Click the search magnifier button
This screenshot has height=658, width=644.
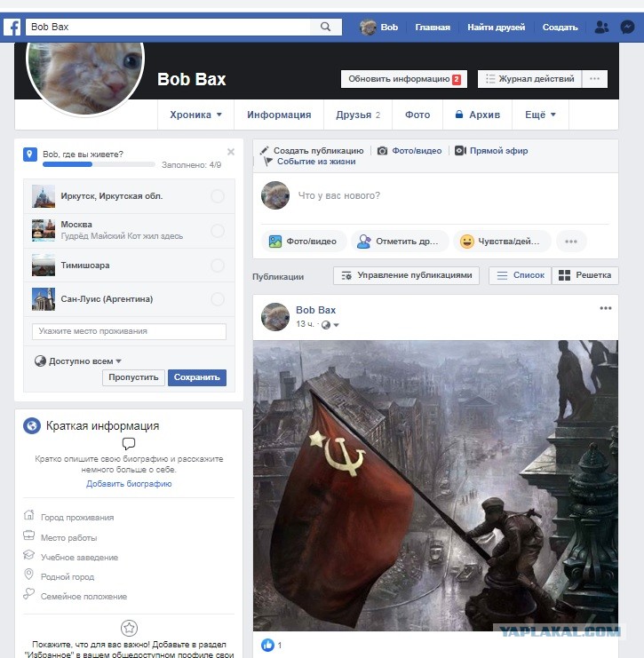325,27
